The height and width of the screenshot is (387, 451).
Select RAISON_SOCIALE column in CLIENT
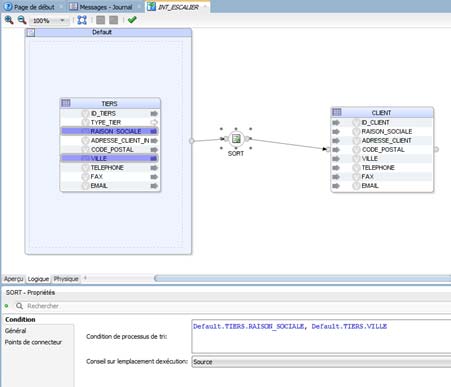pyautogui.click(x=382, y=132)
